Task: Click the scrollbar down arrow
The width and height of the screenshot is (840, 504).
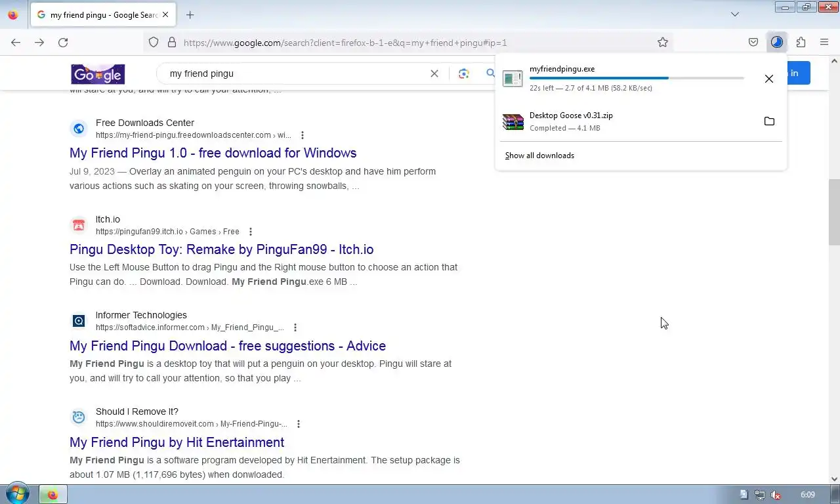Action: [835, 479]
